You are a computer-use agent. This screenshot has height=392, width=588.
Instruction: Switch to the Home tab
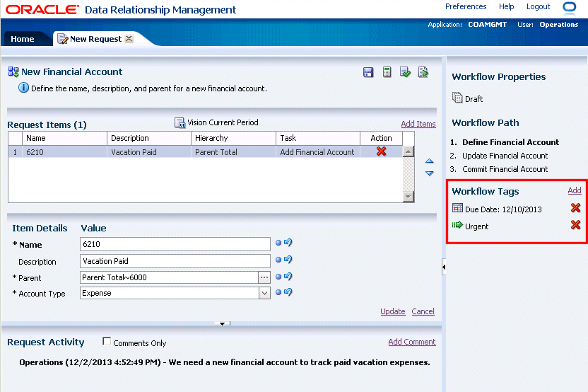(x=23, y=39)
